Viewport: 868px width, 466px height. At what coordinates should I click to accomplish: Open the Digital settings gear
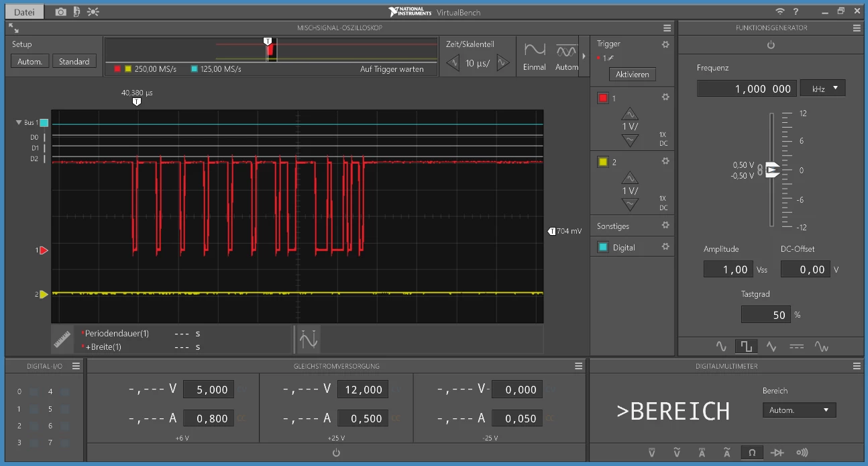(x=665, y=246)
